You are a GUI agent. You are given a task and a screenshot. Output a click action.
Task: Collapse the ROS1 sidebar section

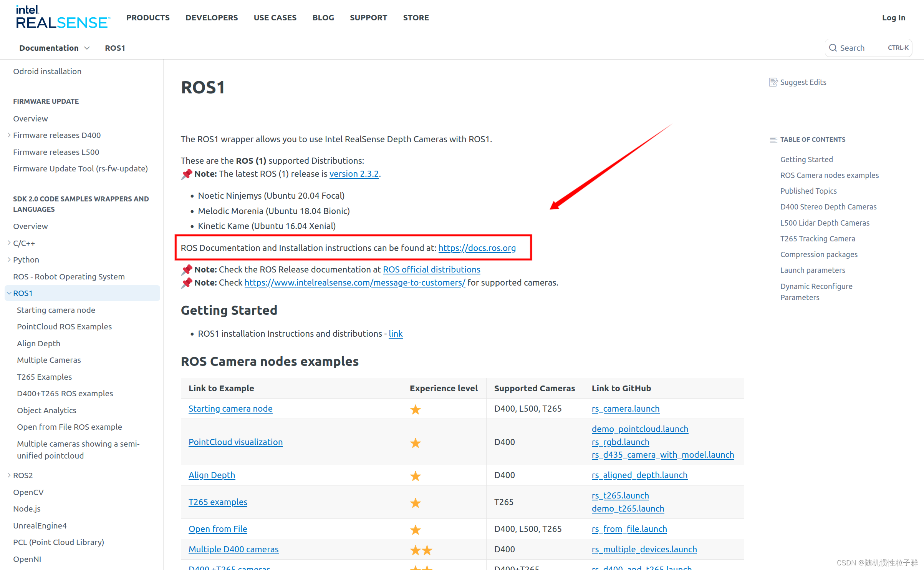click(x=9, y=293)
